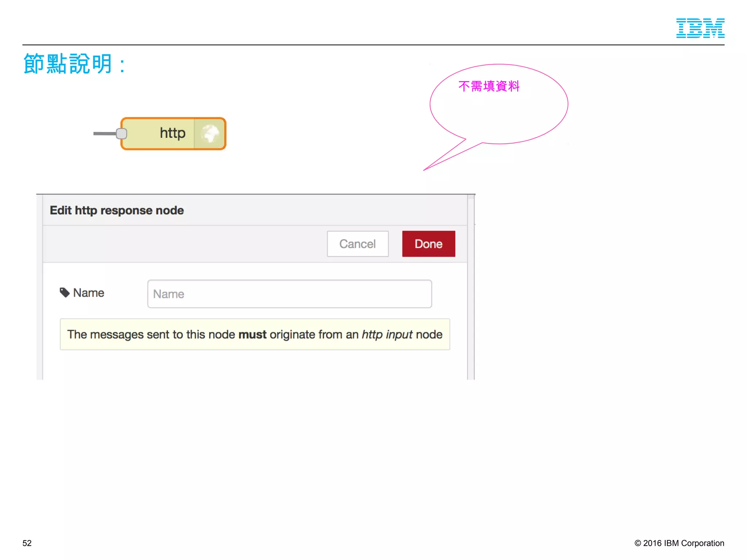
Task: Click the 2016 IBM Corporation copyright text
Action: click(679, 543)
